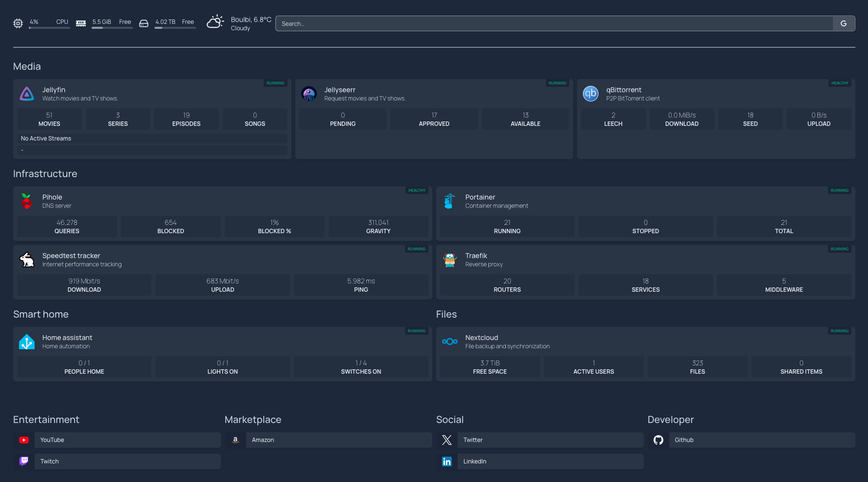This screenshot has height=482, width=868.
Task: Click the qBittorrent logo icon
Action: 591,94
